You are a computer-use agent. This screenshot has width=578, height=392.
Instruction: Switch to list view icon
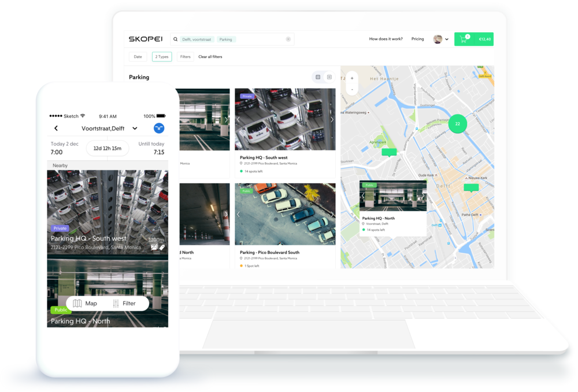(329, 77)
